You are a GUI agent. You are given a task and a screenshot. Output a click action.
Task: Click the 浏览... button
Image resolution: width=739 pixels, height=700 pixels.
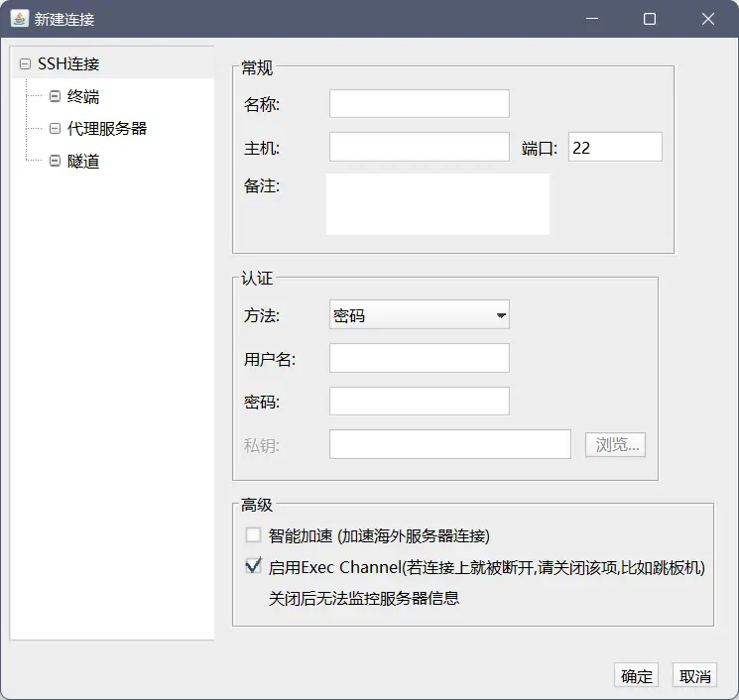[x=615, y=444]
